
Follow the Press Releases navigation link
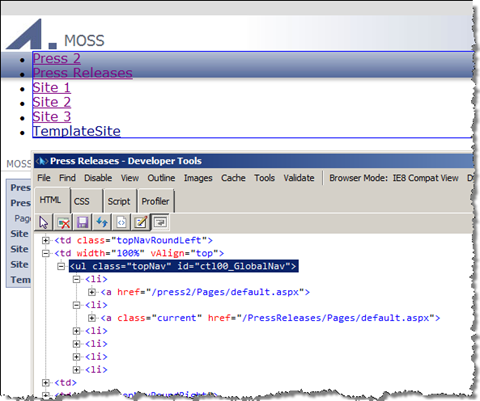[82, 73]
